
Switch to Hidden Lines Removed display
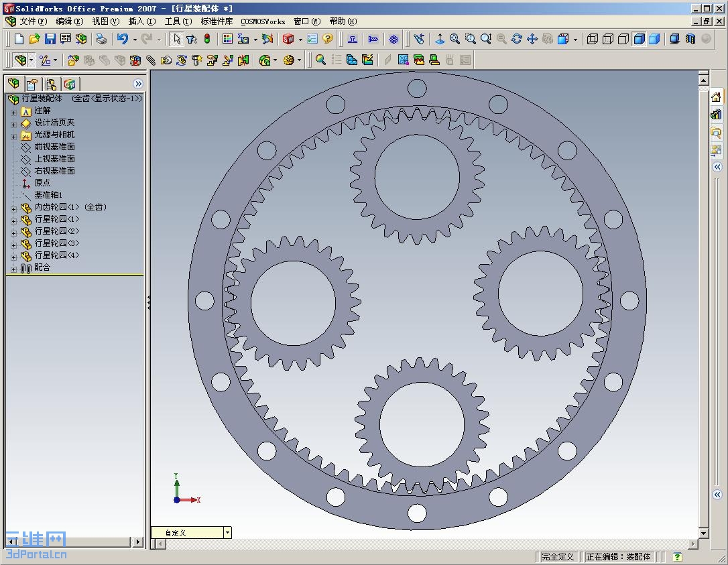(x=623, y=39)
